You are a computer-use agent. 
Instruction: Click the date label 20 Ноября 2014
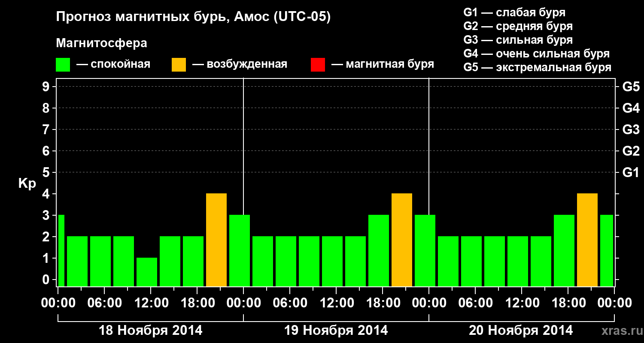[521, 331]
